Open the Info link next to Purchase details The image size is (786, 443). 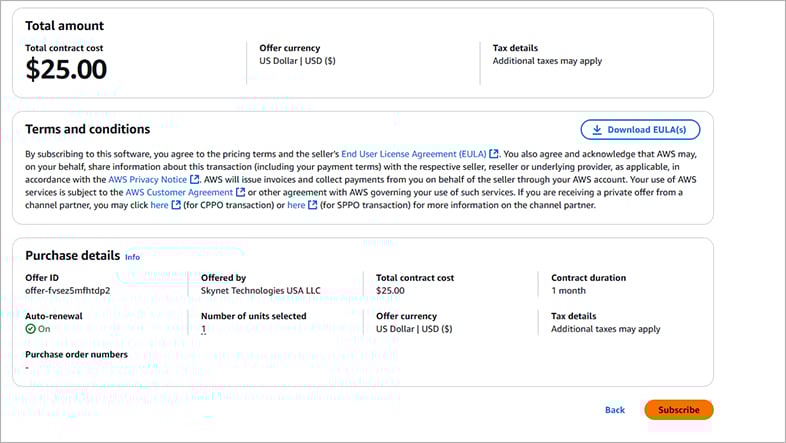point(132,257)
